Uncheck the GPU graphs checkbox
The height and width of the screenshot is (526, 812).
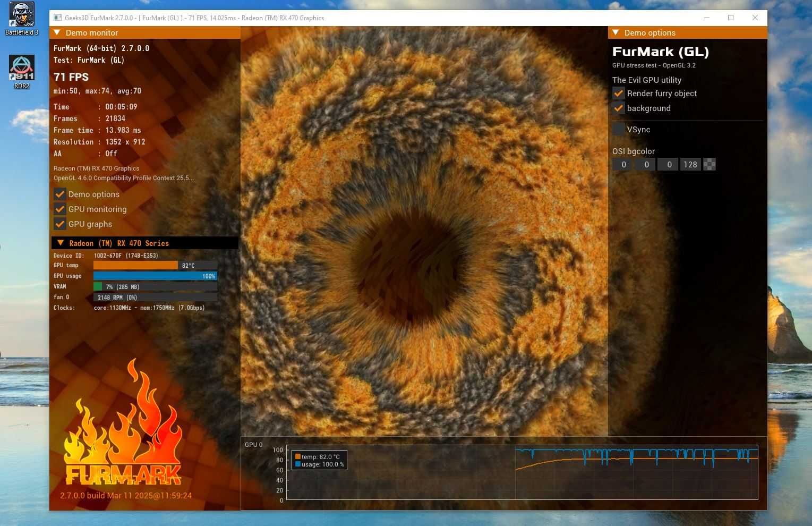tap(60, 224)
